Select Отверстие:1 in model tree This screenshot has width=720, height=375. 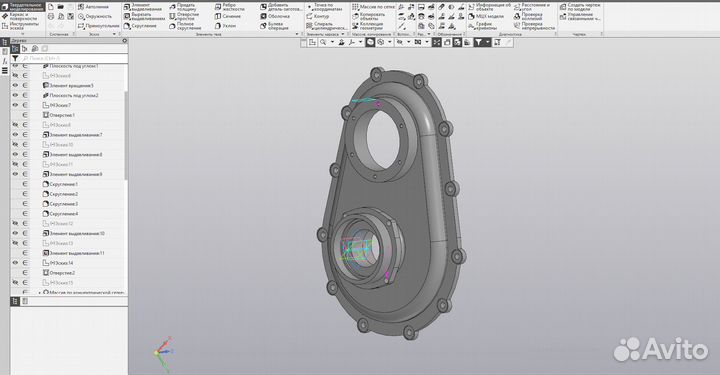(59, 115)
